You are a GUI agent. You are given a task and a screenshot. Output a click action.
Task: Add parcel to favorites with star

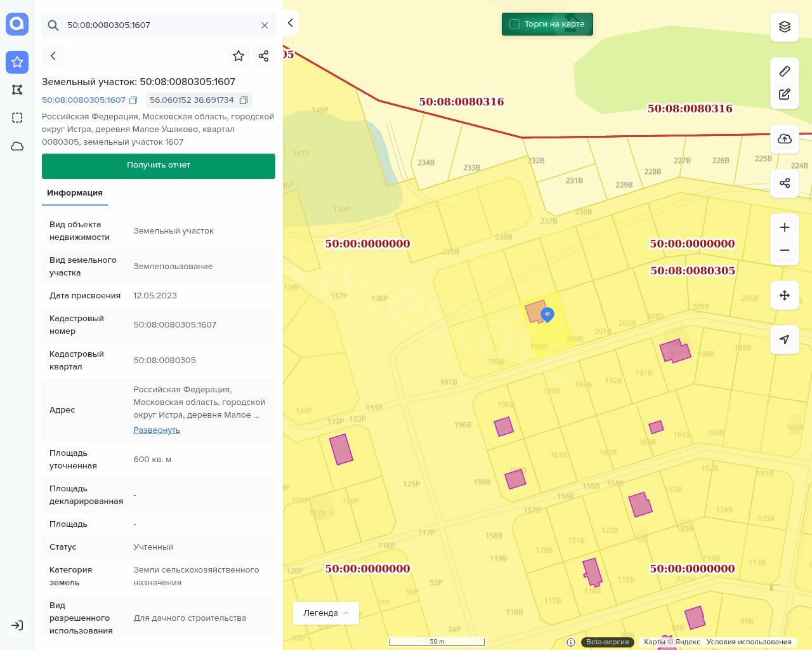239,56
